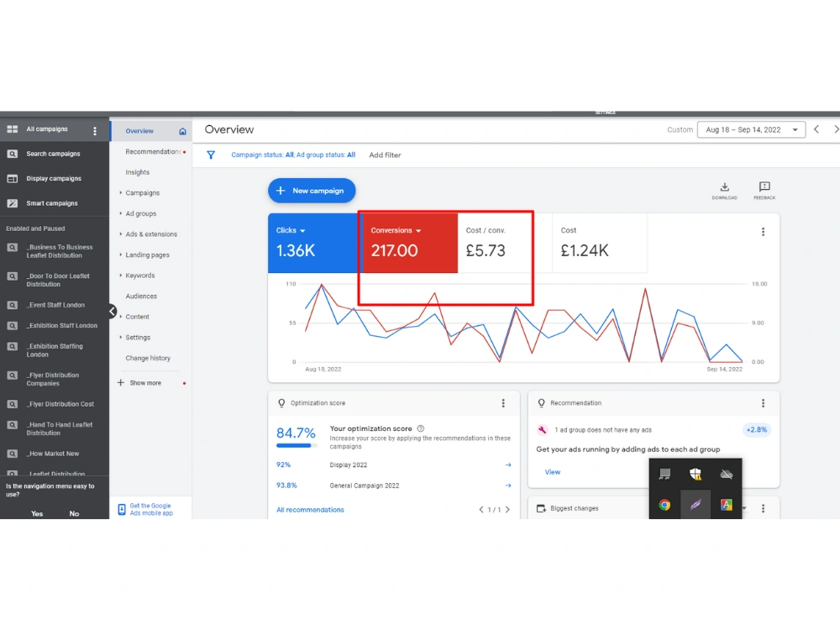
Task: Click the Chrome icon in the system tray
Action: coord(664,505)
